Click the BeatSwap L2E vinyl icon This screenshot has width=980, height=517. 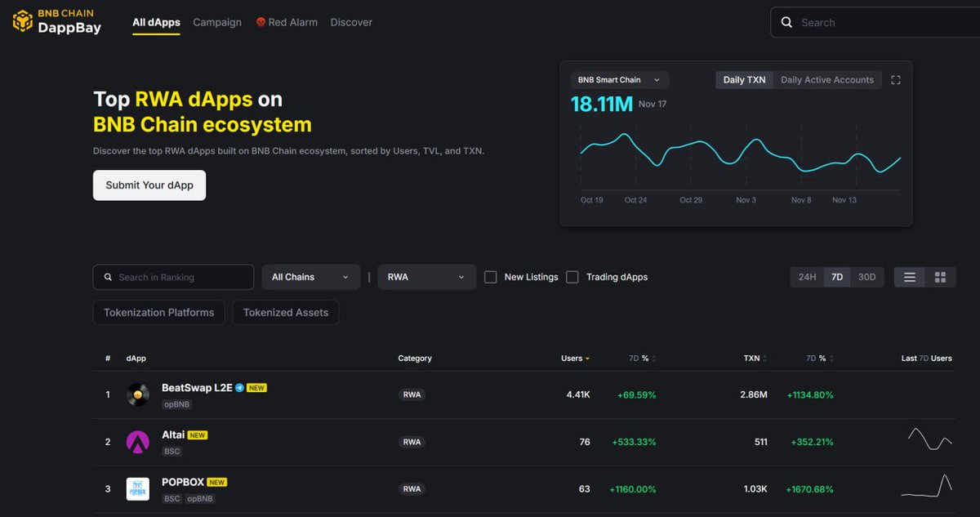point(138,395)
